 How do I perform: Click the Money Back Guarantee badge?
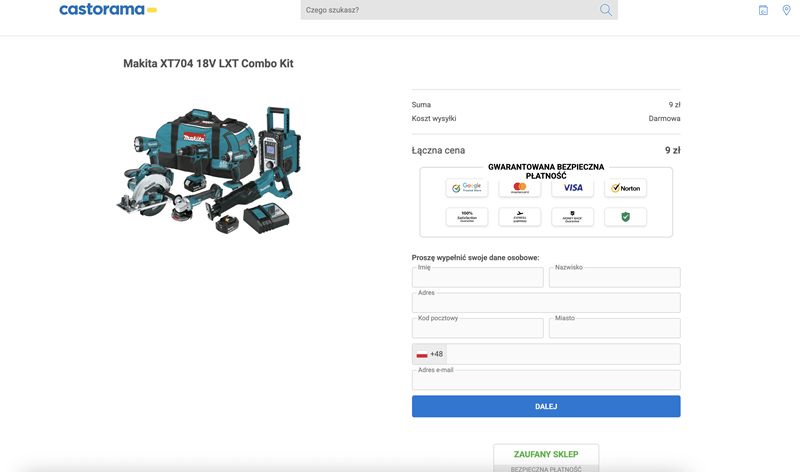(573, 217)
